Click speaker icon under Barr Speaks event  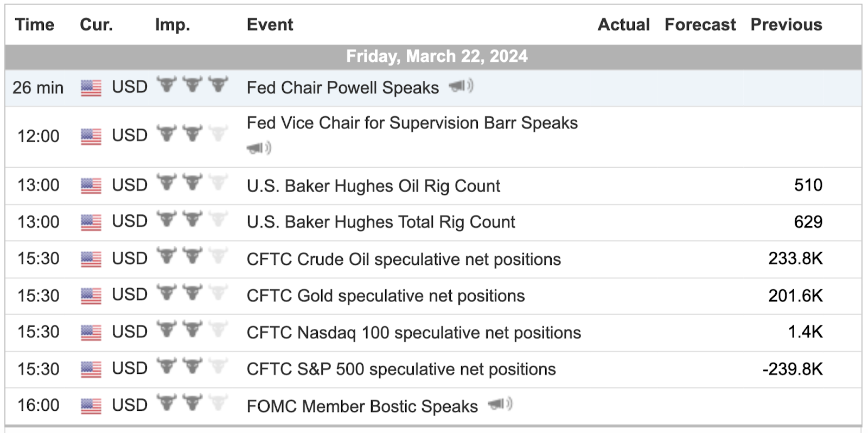[259, 148]
